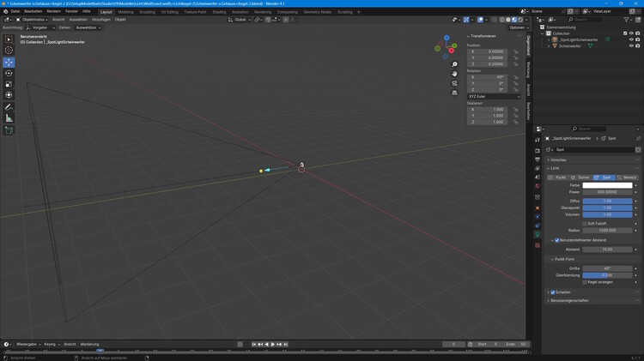Select the Annotate pencil tool
The width and height of the screenshot is (644, 361).
(x=9, y=107)
